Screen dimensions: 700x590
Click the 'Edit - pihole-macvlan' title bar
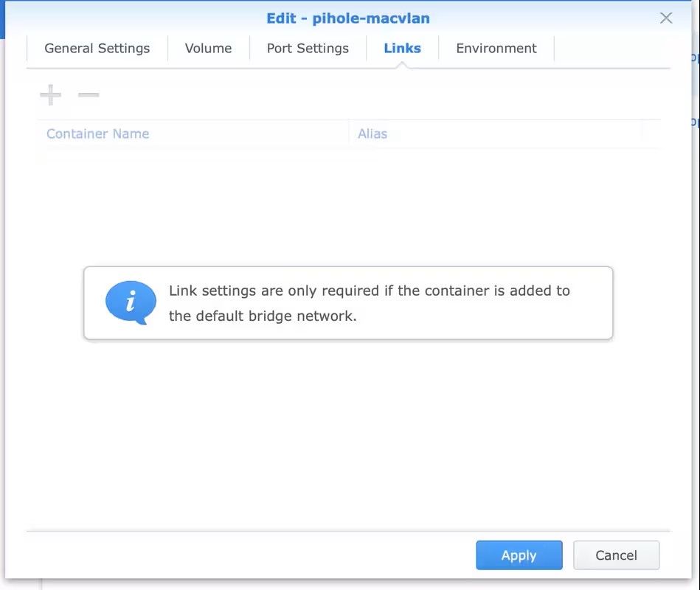tap(348, 18)
